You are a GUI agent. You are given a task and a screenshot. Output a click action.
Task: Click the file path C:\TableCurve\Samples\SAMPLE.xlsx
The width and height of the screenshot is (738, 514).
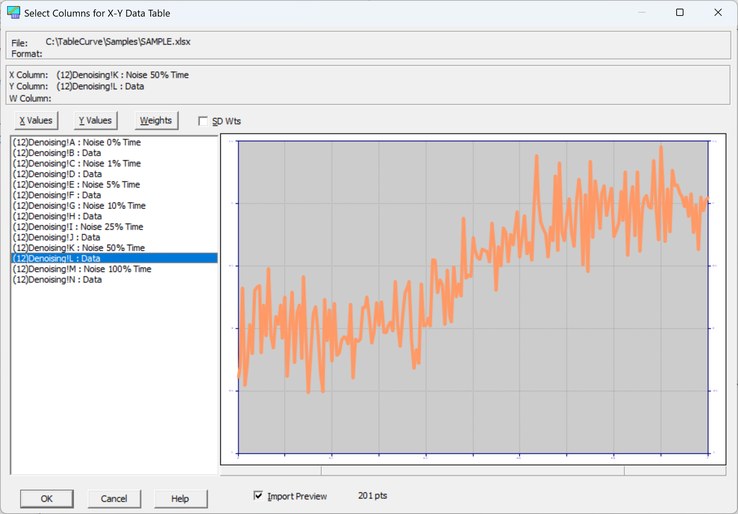(118, 41)
